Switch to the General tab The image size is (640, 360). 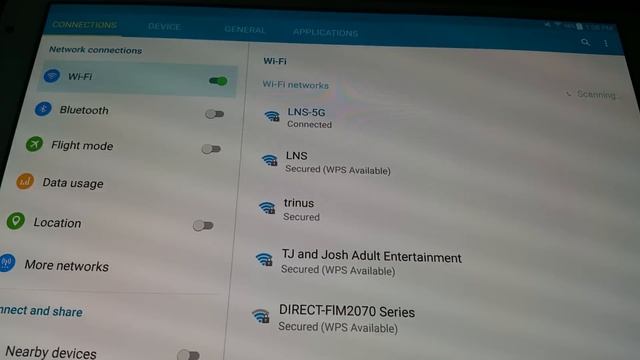click(x=245, y=29)
